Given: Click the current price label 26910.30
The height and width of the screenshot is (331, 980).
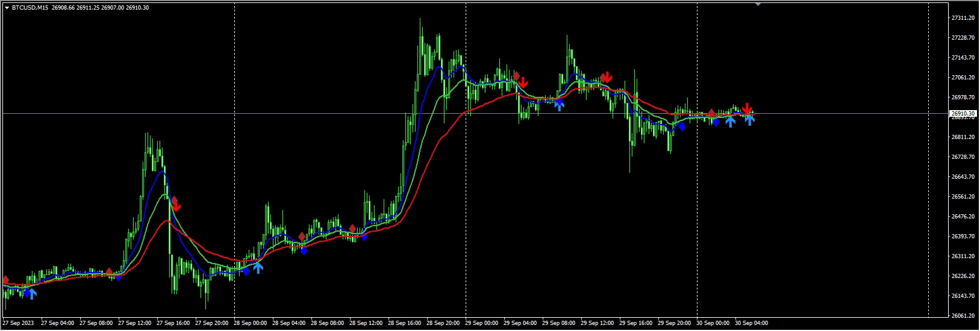Looking at the screenshot, I should (963, 114).
